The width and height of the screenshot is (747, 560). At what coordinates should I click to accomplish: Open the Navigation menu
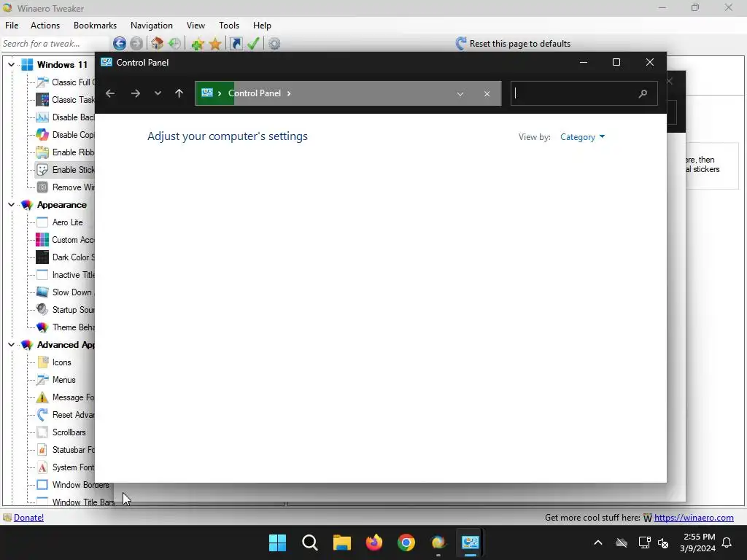pos(152,26)
